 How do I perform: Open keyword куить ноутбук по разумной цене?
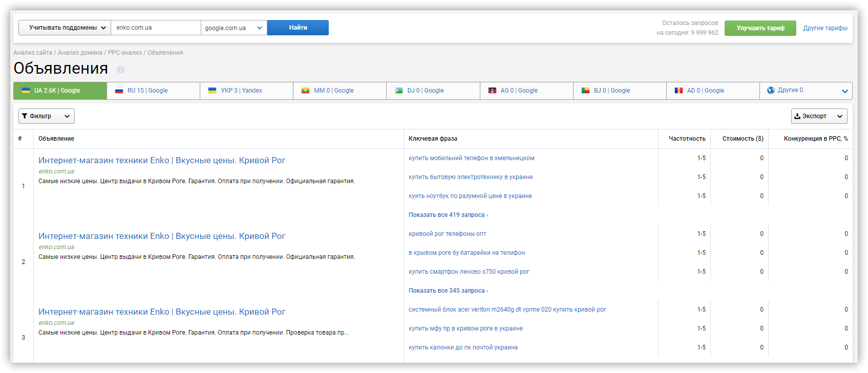click(x=470, y=196)
